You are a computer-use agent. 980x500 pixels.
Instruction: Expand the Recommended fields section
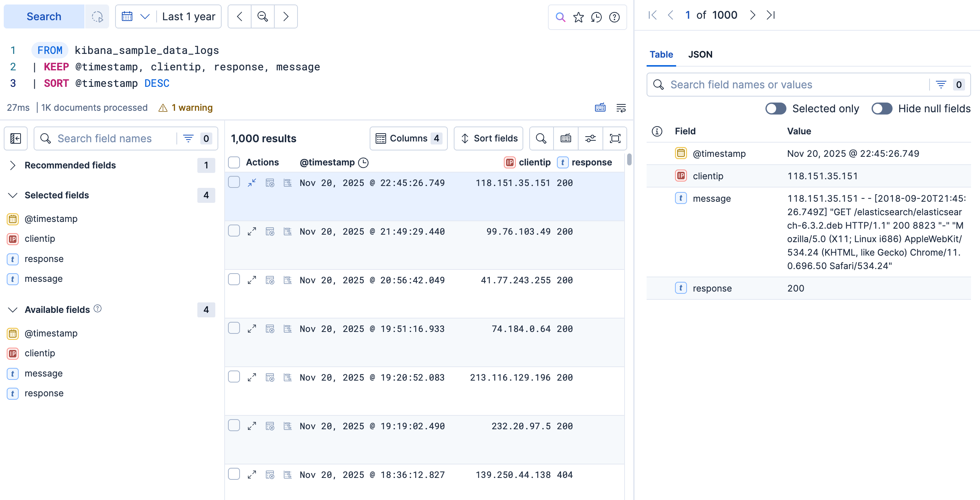tap(13, 165)
